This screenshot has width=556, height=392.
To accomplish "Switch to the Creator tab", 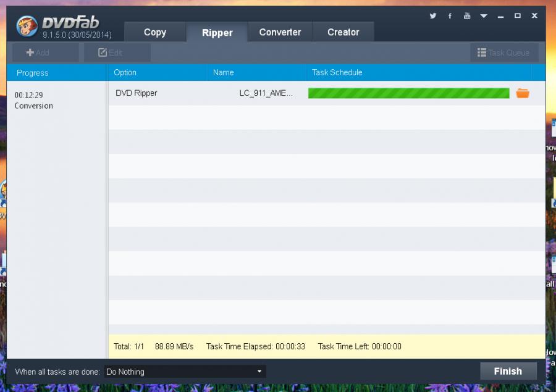I will pos(343,32).
